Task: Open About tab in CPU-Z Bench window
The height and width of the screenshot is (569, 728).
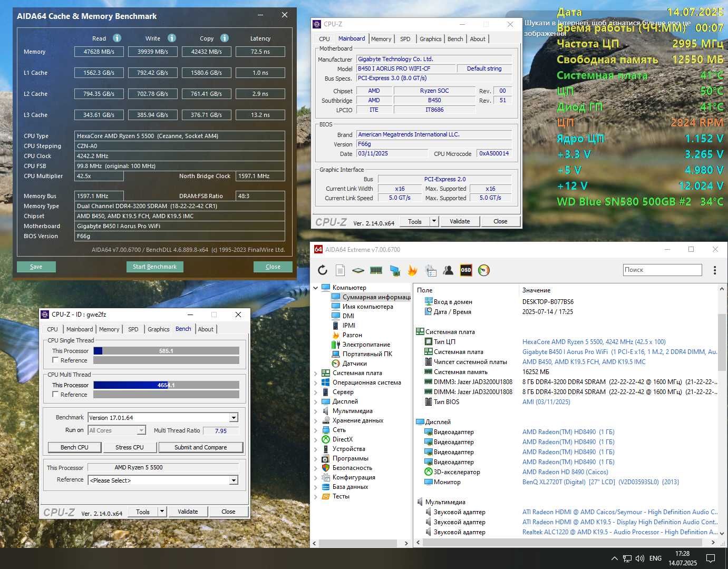Action: pos(206,329)
